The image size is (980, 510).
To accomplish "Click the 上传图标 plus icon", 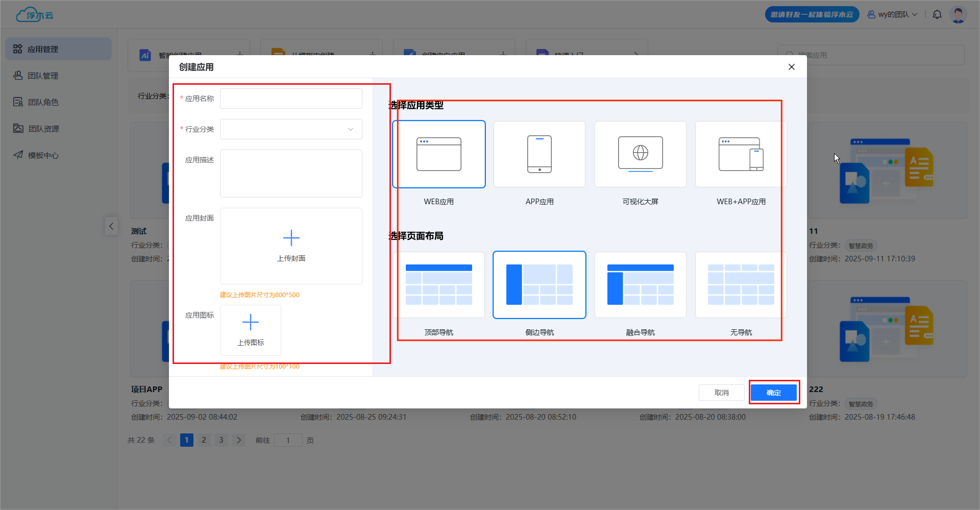I will (x=250, y=323).
